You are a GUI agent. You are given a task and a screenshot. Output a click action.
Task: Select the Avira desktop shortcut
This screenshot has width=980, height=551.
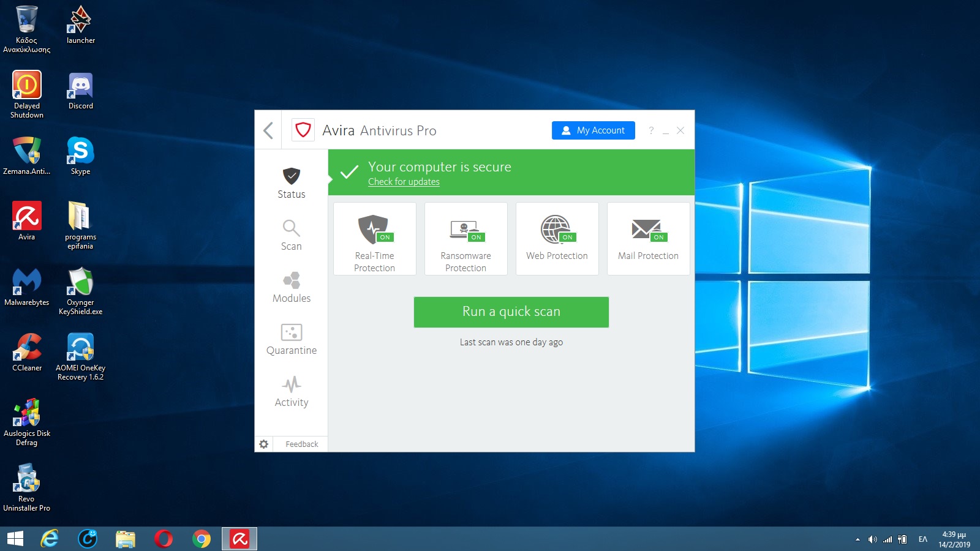tap(27, 222)
